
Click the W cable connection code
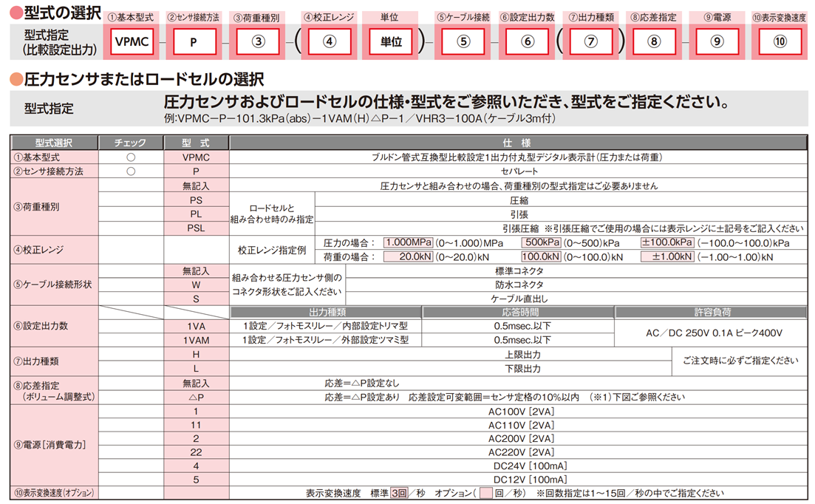pos(196,285)
